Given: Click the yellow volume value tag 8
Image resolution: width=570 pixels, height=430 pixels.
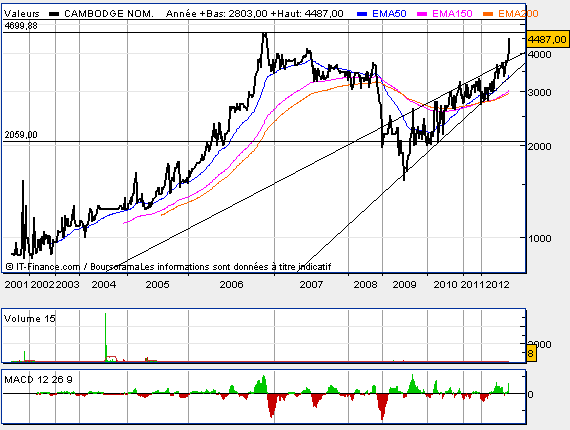Looking at the screenshot, I should [531, 353].
